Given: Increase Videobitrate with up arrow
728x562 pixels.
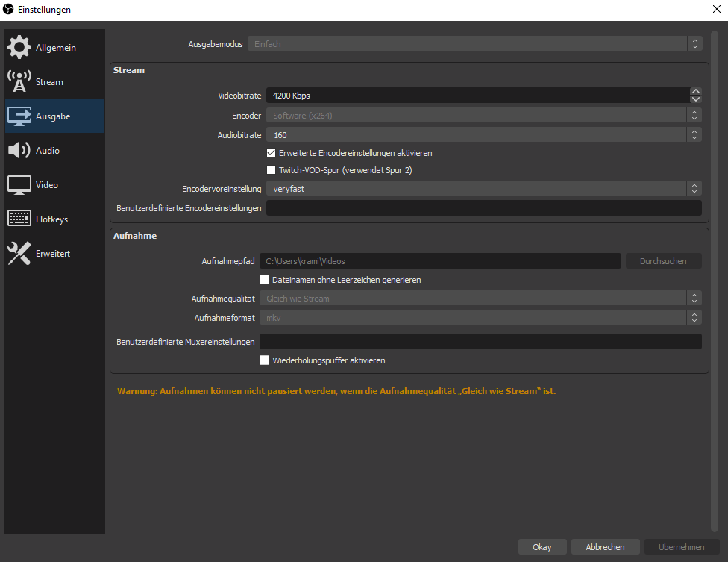Looking at the screenshot, I should click(695, 92).
